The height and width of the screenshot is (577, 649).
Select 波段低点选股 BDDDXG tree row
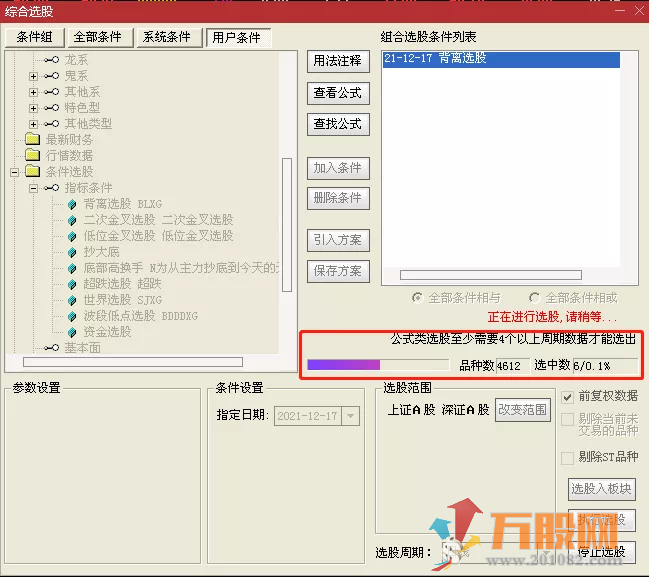(141, 316)
